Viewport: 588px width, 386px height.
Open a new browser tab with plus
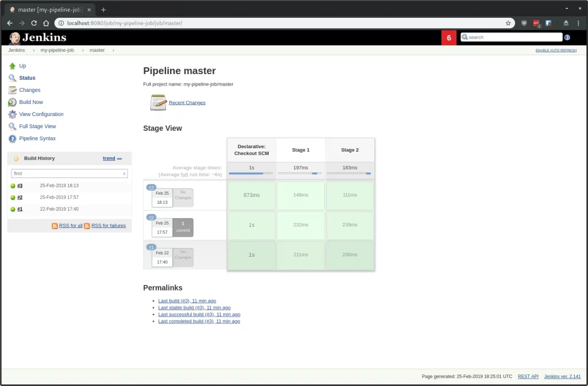[x=103, y=10]
